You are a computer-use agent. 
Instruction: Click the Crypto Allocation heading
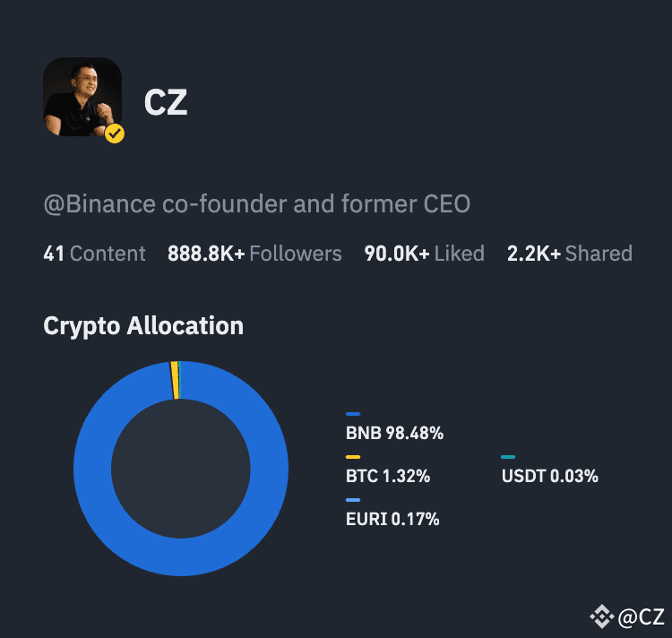coord(143,326)
